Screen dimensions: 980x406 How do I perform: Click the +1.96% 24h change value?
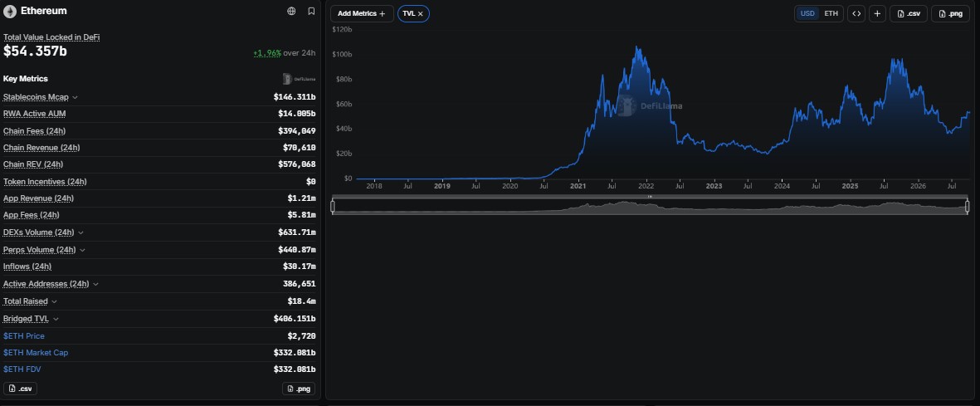267,53
